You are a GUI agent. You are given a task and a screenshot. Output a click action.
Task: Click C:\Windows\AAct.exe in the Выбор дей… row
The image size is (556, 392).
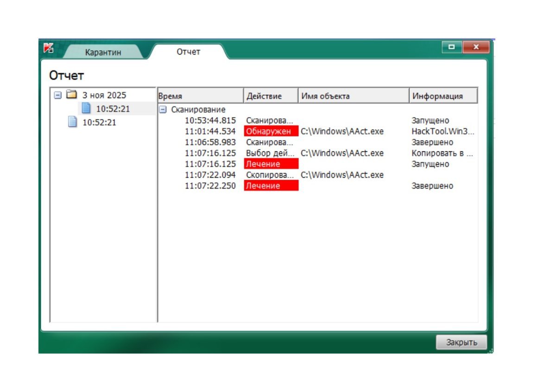(x=342, y=153)
